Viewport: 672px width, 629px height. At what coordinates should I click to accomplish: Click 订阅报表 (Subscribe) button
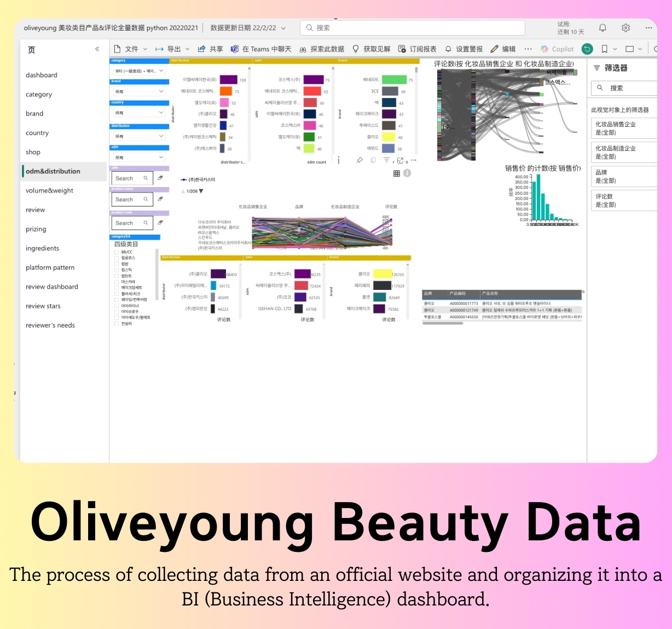click(418, 49)
